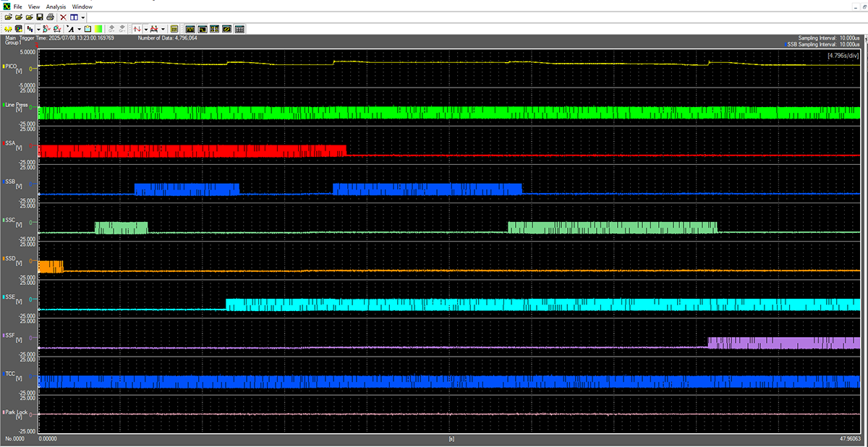
Task: Click the window split layout icon
Action: [74, 17]
